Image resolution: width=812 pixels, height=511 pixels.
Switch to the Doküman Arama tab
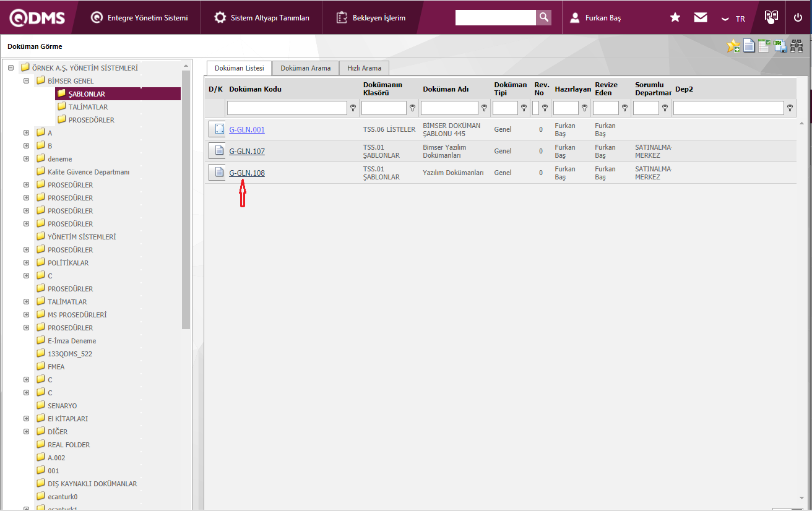pyautogui.click(x=306, y=68)
